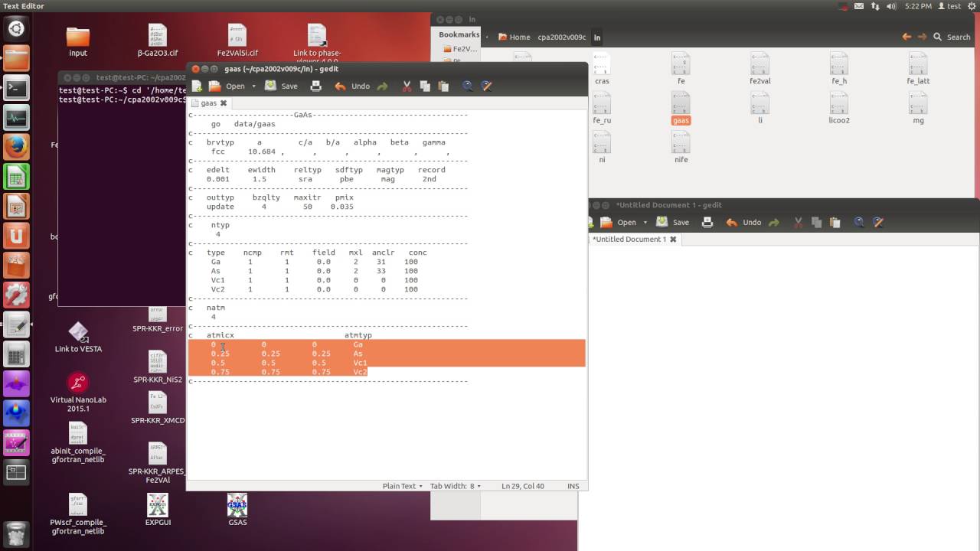Select the cras file in file manager

tap(602, 69)
